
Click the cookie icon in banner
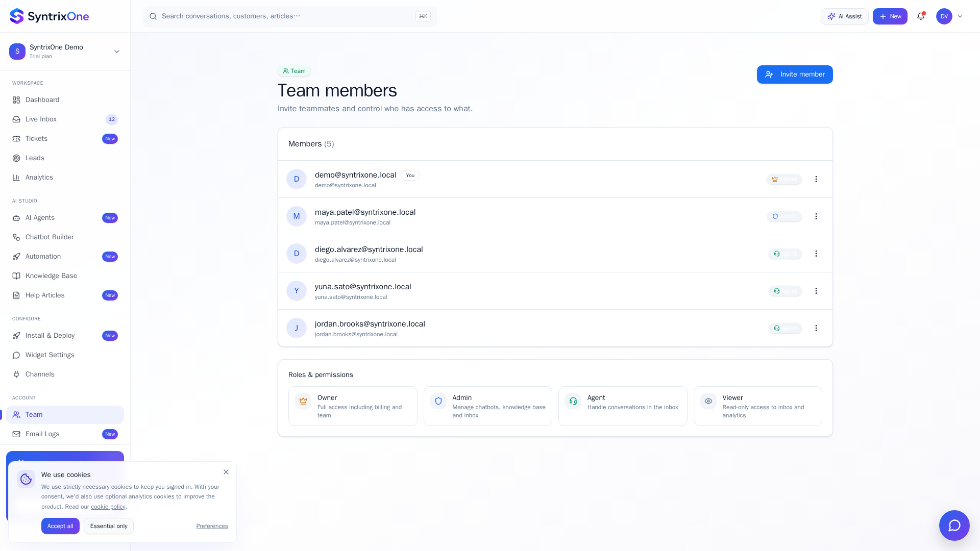click(26, 479)
